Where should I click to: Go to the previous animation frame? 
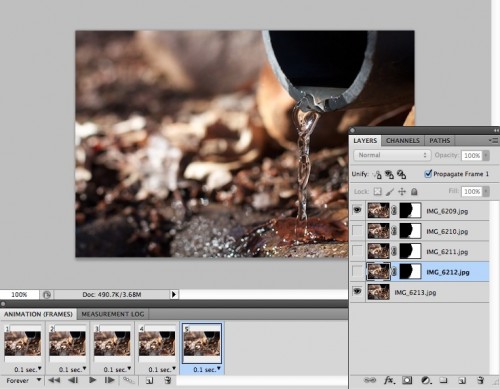click(73, 380)
